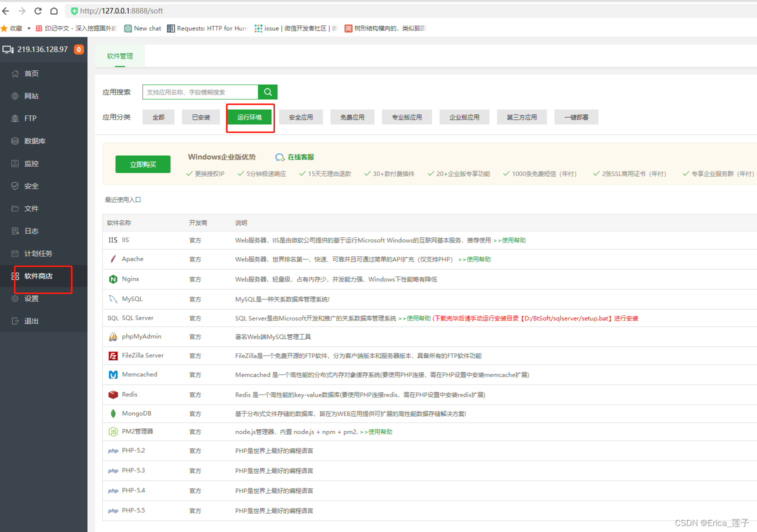Filter by 企业版应用 category
Viewport: 757px width, 532px height.
464,117
